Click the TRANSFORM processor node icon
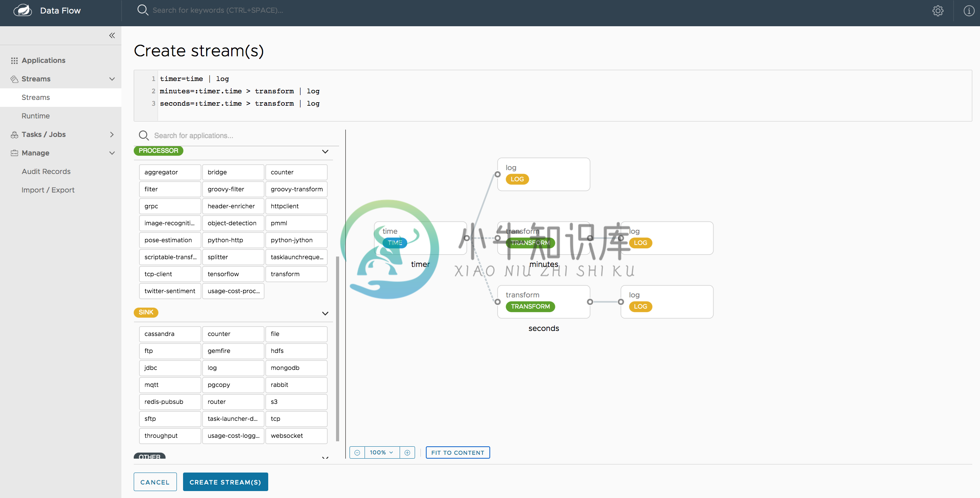This screenshot has height=498, width=980. point(531,243)
